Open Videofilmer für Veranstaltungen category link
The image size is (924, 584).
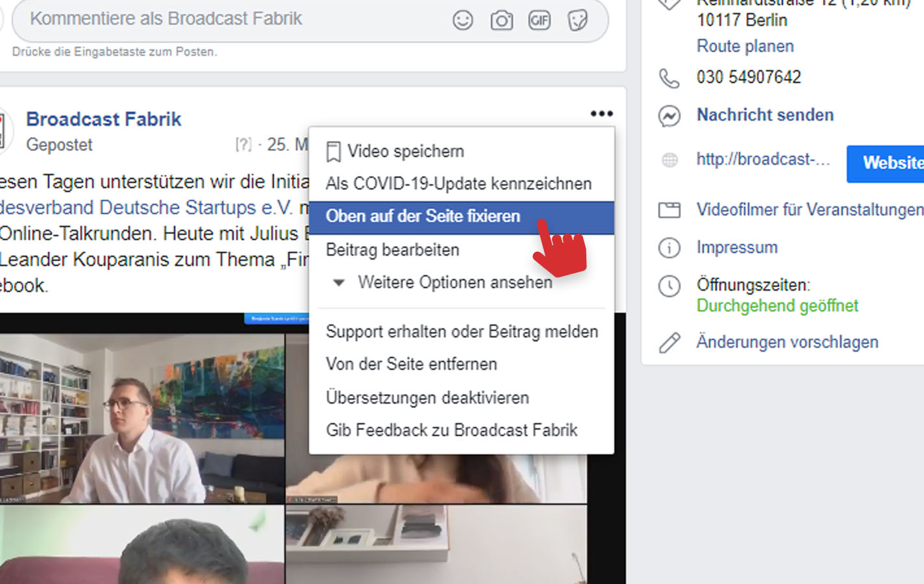click(x=810, y=210)
